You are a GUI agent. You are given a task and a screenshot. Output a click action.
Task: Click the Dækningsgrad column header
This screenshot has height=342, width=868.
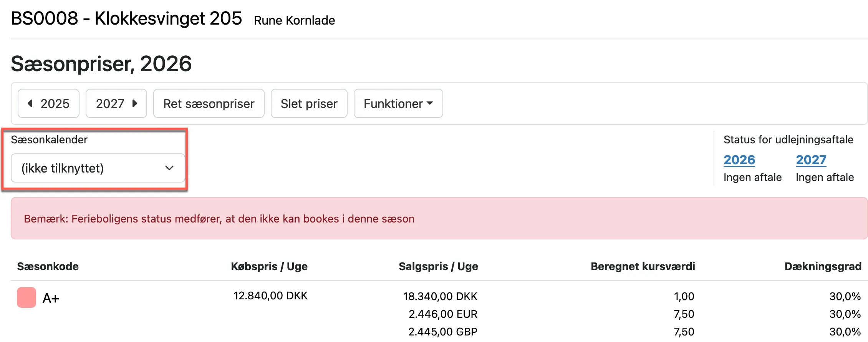click(x=822, y=266)
